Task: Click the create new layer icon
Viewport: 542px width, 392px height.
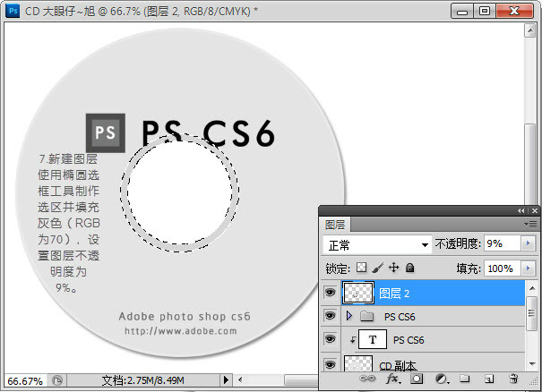Action: pyautogui.click(x=488, y=379)
